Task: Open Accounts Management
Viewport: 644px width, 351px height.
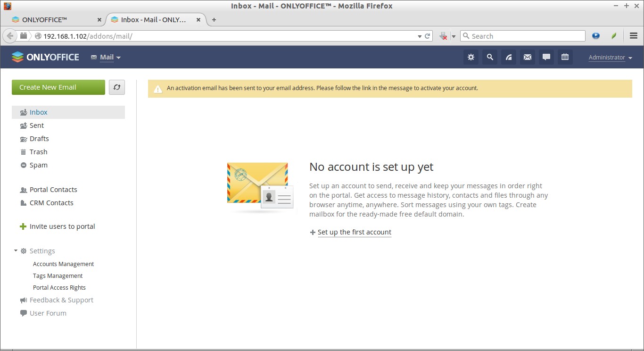Action: (x=63, y=264)
